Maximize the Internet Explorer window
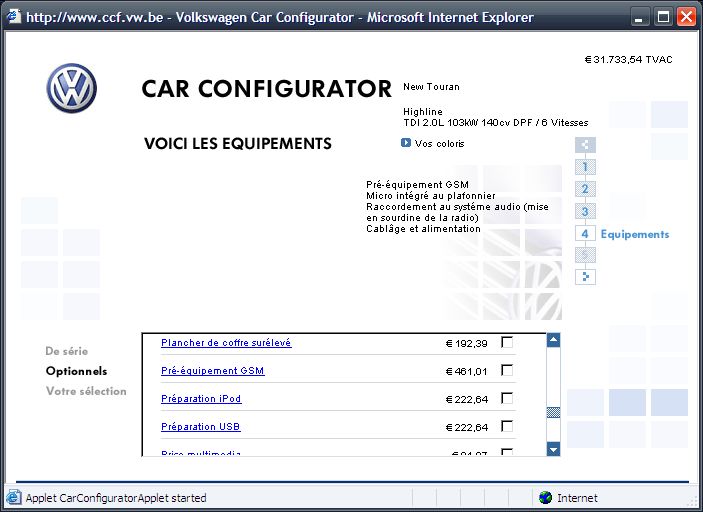This screenshot has width=703, height=512. 663,17
